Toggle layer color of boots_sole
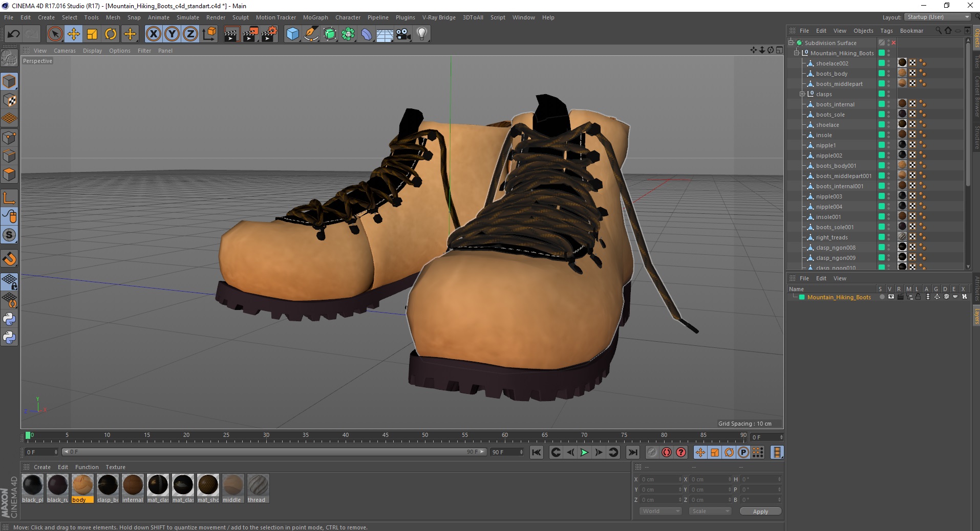The width and height of the screenshot is (980, 531). (882, 114)
